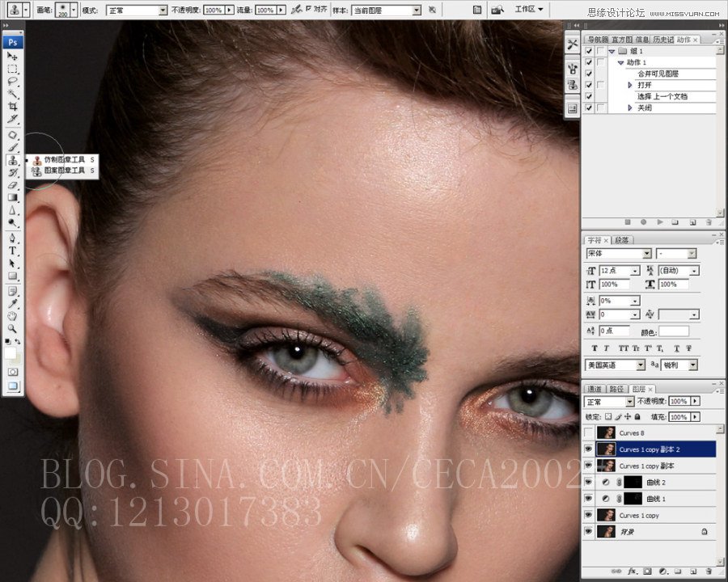Toggle the 对齐 checkbox in options bar
The image size is (728, 582).
pyautogui.click(x=309, y=9)
